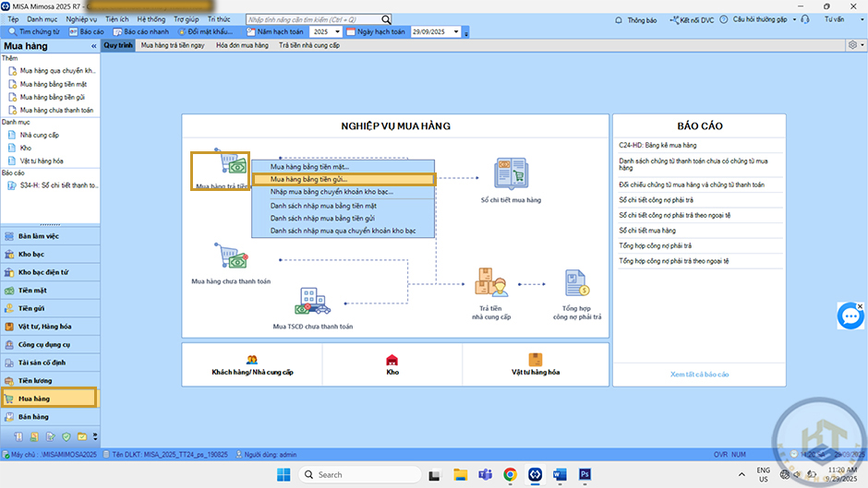This screenshot has height=488, width=868.
Task: Click the Mua TSCĐ chưa thanh toán icon
Action: coord(312,303)
